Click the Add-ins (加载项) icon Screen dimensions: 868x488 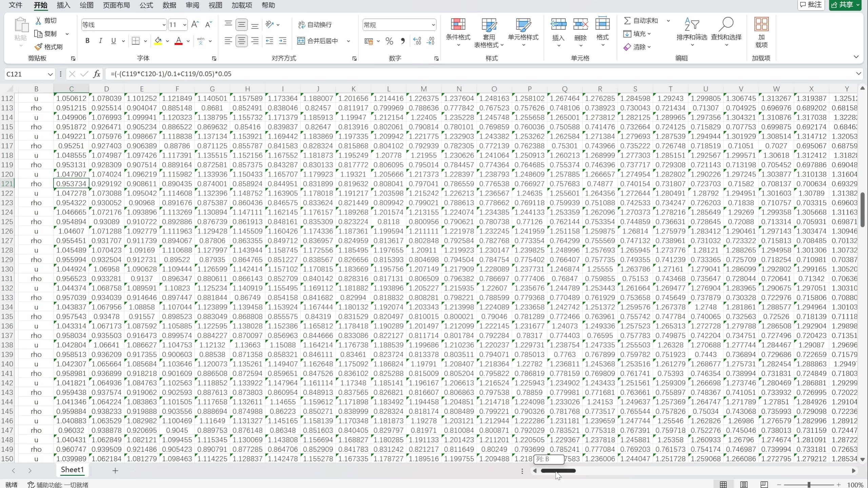(x=761, y=24)
